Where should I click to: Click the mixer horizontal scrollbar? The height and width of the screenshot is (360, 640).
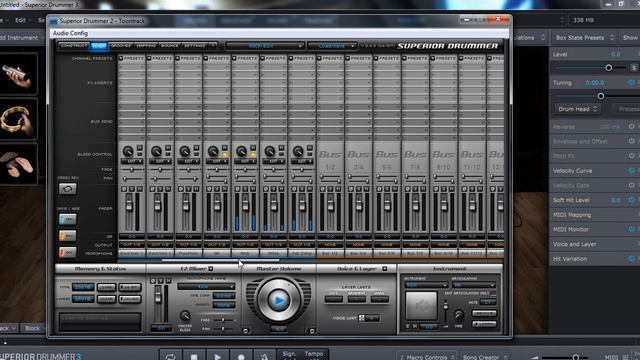(220, 260)
